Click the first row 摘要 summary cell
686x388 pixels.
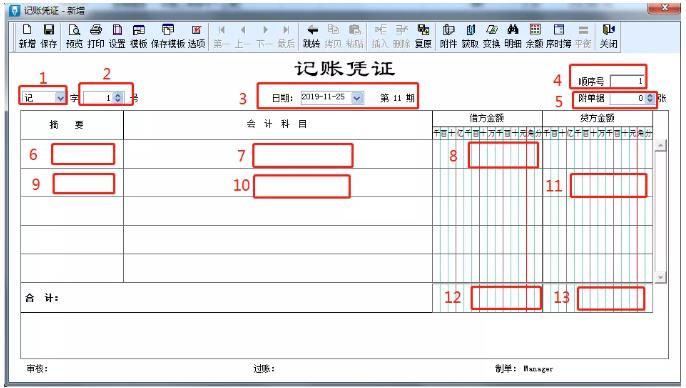pos(72,154)
